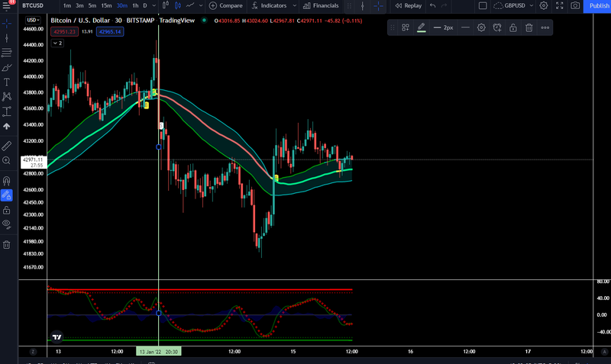Activate the zoom in tool
The height and width of the screenshot is (364, 611).
tap(7, 160)
